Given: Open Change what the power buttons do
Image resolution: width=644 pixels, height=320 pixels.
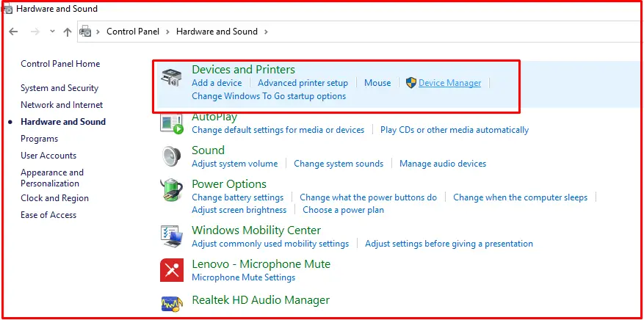Looking at the screenshot, I should 369,197.
